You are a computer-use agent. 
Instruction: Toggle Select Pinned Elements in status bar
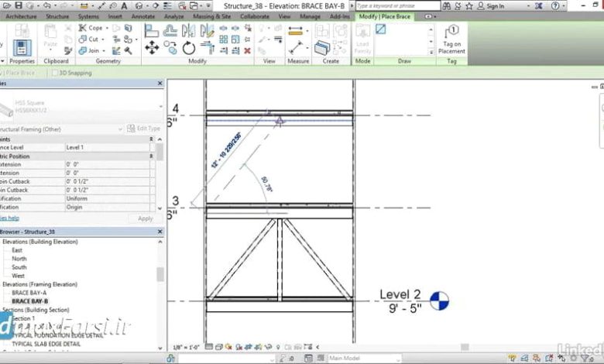click(x=537, y=359)
